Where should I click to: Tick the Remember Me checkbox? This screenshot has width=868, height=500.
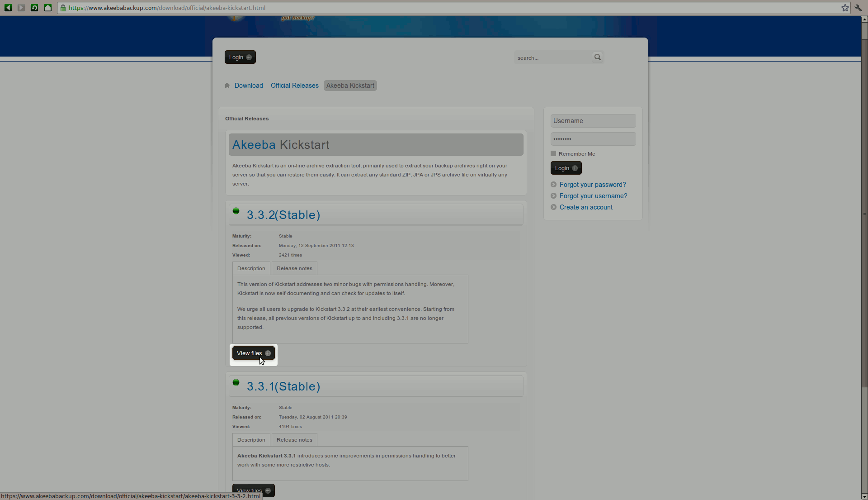click(x=553, y=153)
